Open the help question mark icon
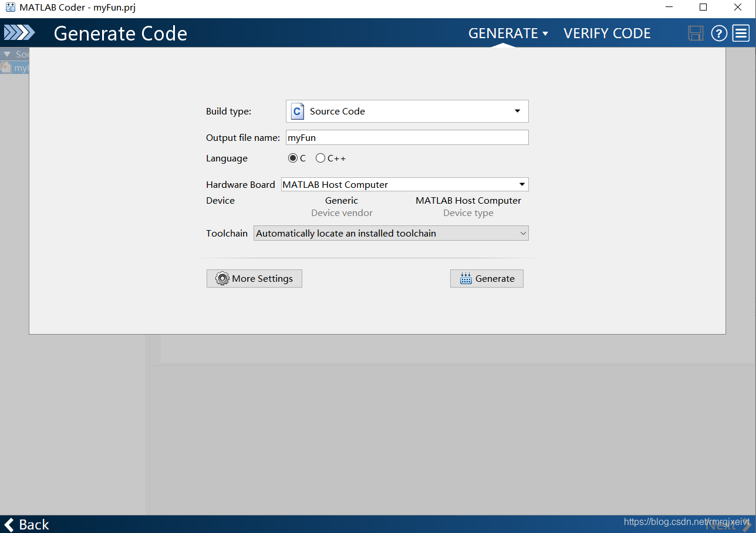 tap(719, 33)
